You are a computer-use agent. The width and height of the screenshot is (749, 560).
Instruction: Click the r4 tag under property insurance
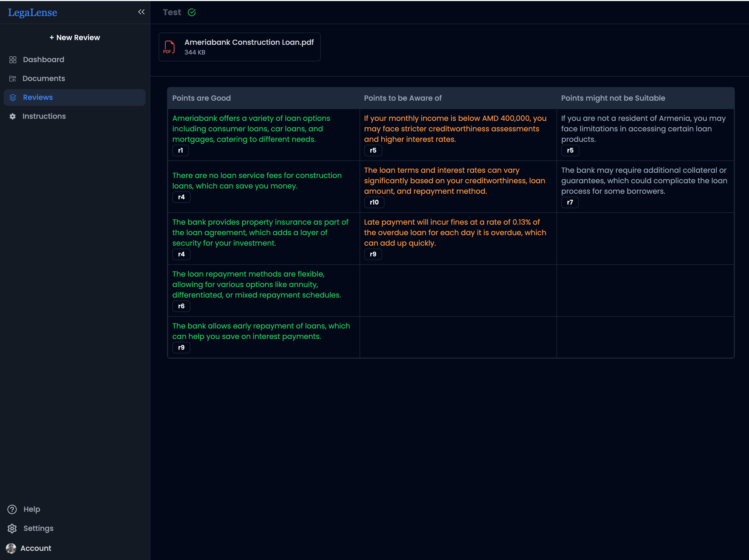click(181, 254)
